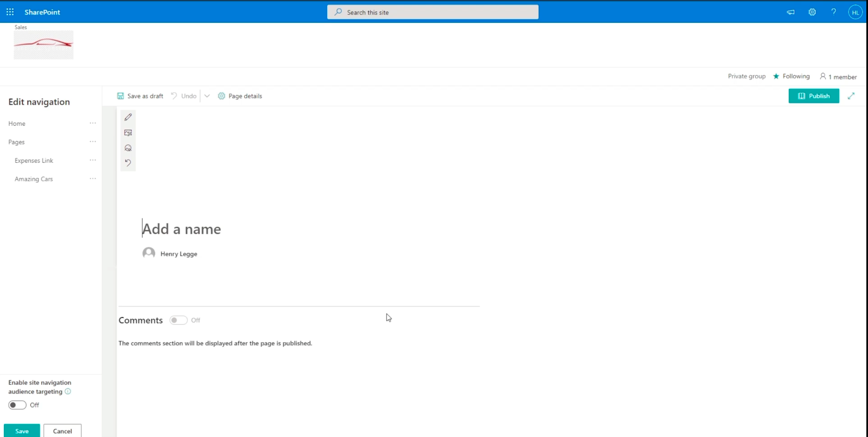Click the megaphone notifications icon
The image size is (868, 437).
click(x=790, y=12)
